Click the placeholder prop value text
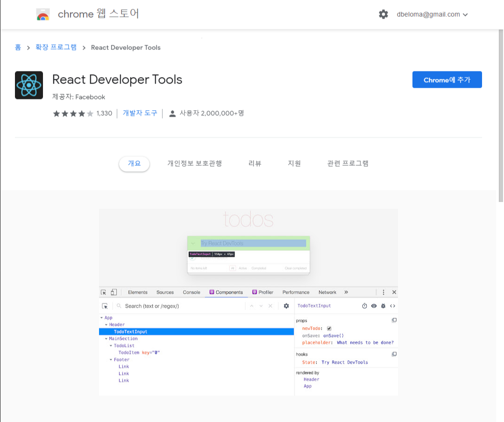Viewport: 504px width, 422px height. (x=365, y=343)
